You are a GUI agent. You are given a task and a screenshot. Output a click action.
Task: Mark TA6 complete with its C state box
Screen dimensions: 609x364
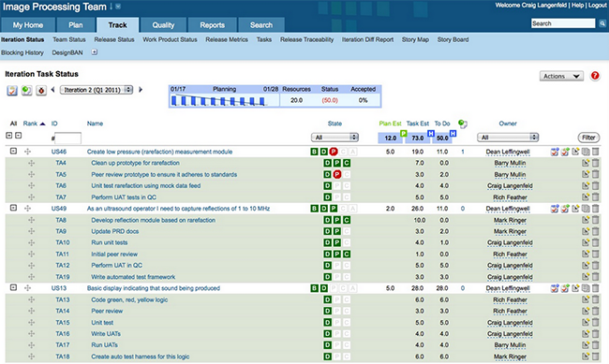347,186
